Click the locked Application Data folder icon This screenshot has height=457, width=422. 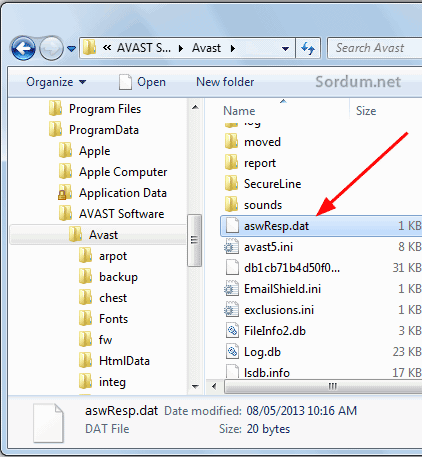65,193
